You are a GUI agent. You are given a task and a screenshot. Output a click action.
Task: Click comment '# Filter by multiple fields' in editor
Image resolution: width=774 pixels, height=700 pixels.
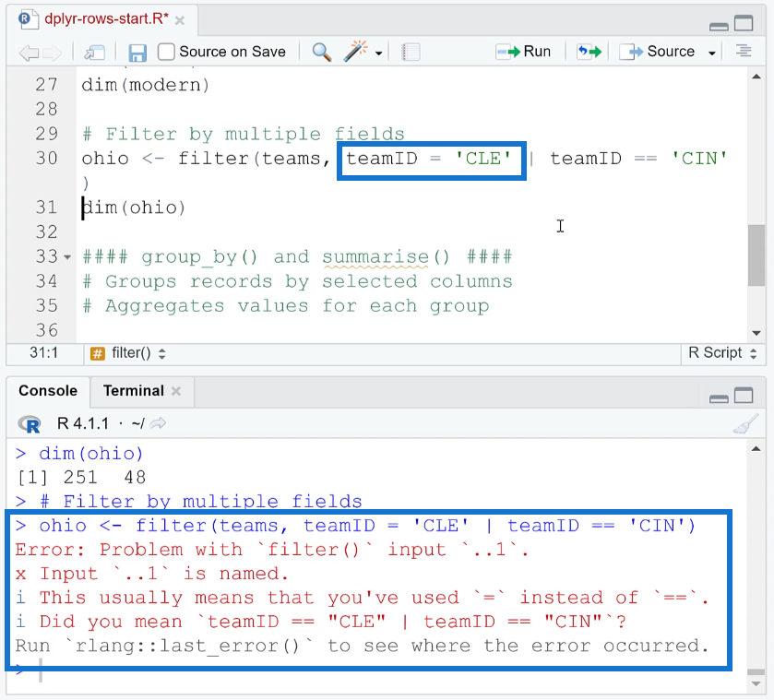pos(244,134)
